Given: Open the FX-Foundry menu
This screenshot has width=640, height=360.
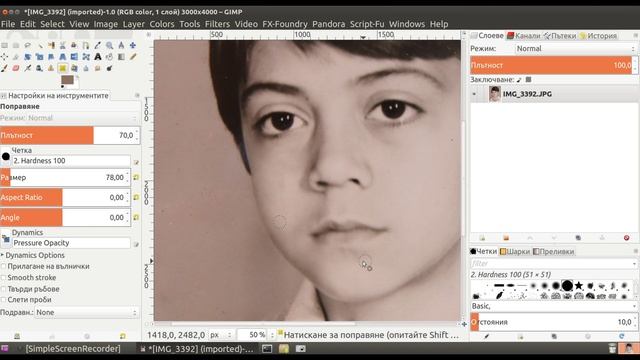Looking at the screenshot, I should tap(285, 24).
